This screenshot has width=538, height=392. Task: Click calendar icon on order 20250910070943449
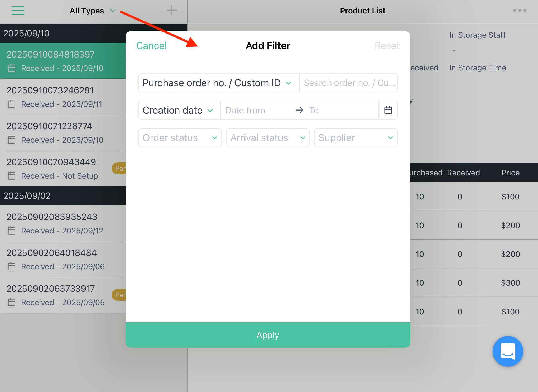pos(12,176)
